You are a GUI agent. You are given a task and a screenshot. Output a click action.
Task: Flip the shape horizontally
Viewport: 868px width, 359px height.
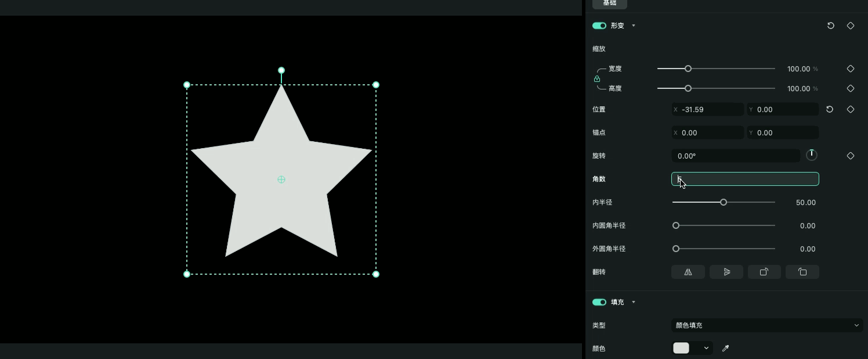[688, 272]
